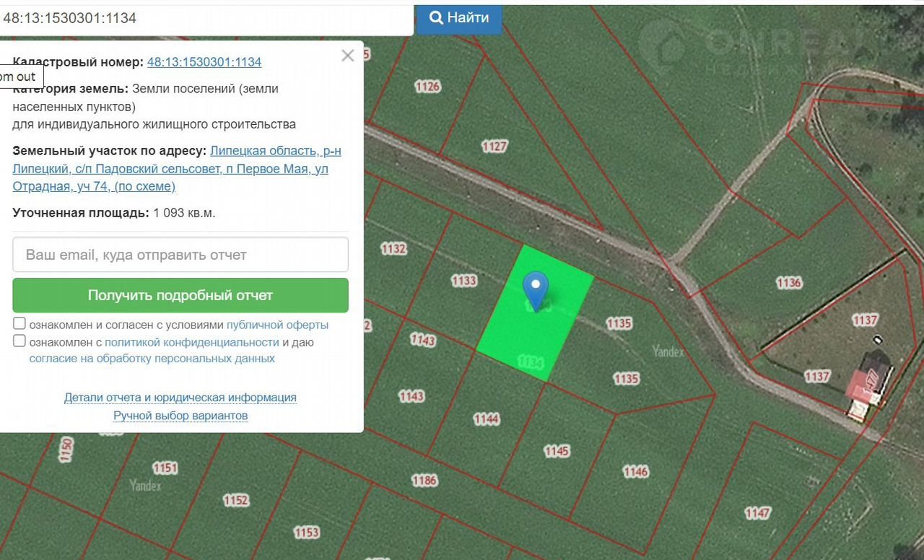Screen dimensions: 924x560
Task: Tick the privacy policy consent checkbox
Action: point(19,341)
